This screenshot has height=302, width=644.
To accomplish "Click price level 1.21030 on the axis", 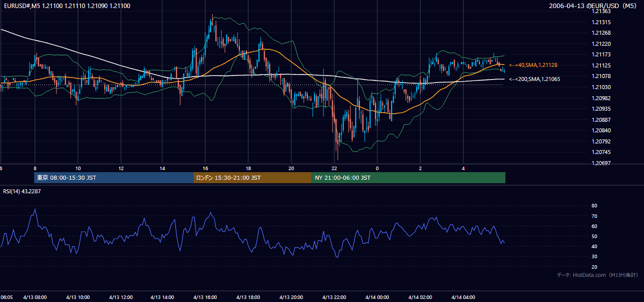I will 602,87.
